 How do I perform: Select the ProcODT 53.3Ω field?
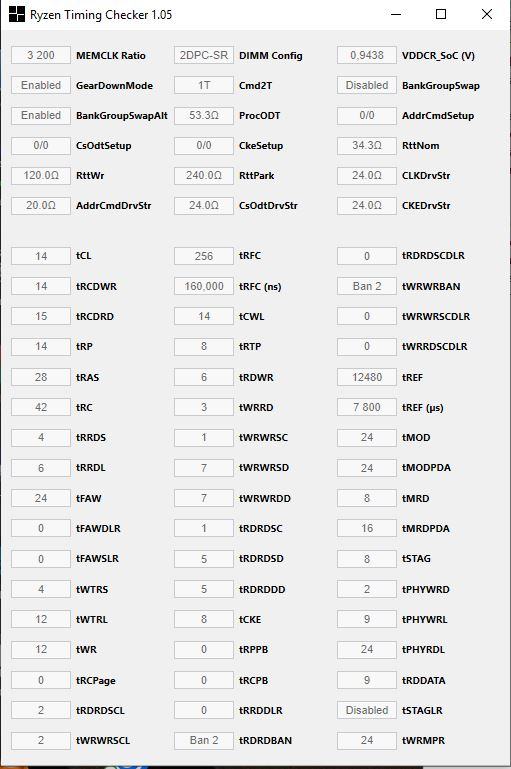[204, 115]
